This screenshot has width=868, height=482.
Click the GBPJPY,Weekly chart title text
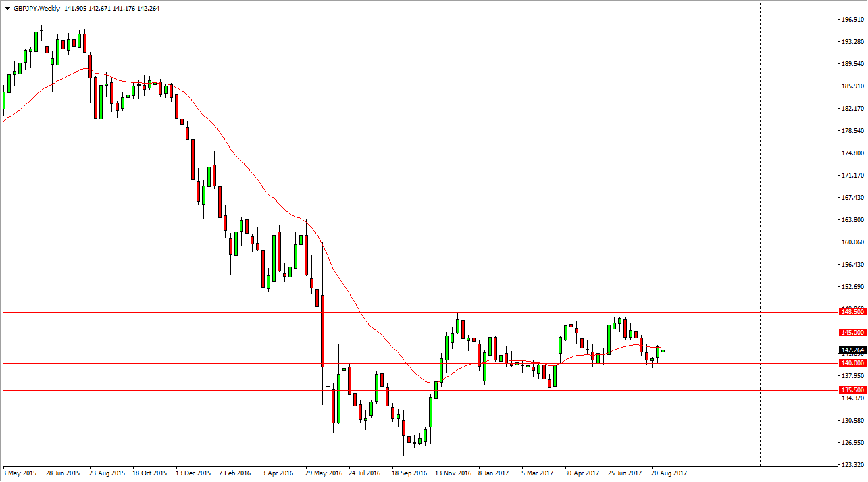click(x=36, y=7)
